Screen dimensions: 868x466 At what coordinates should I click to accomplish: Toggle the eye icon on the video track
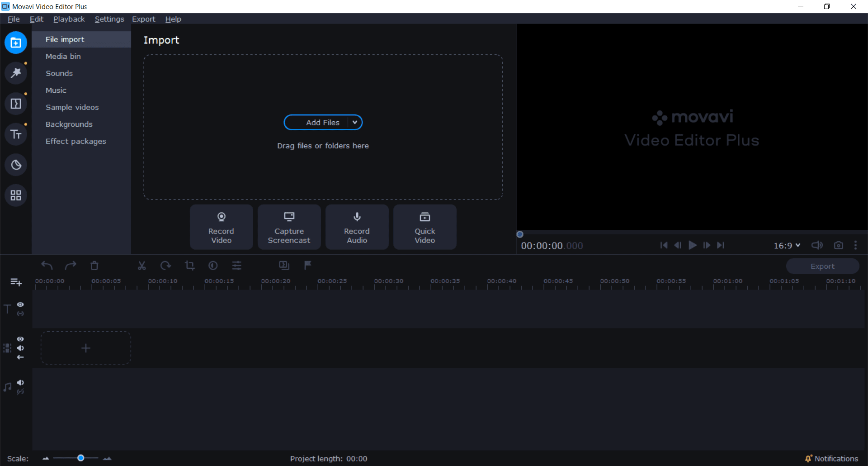pos(20,339)
